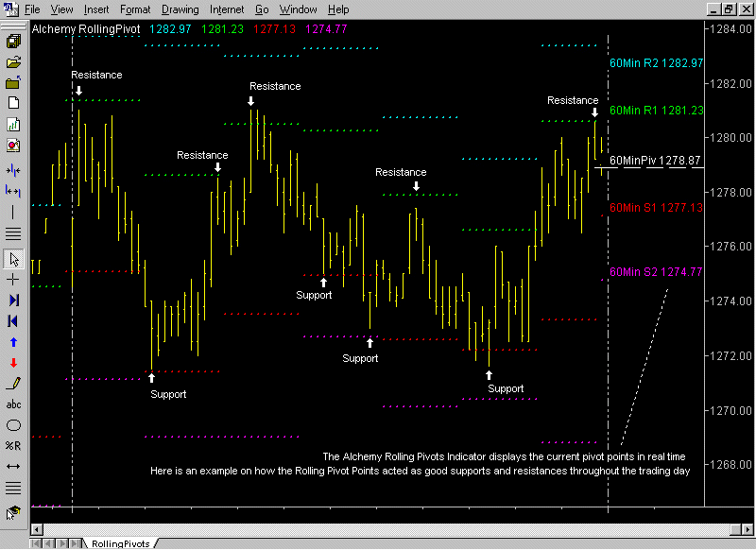
Task: Click the horizontal double-arrow tool
Action: pos(13,467)
